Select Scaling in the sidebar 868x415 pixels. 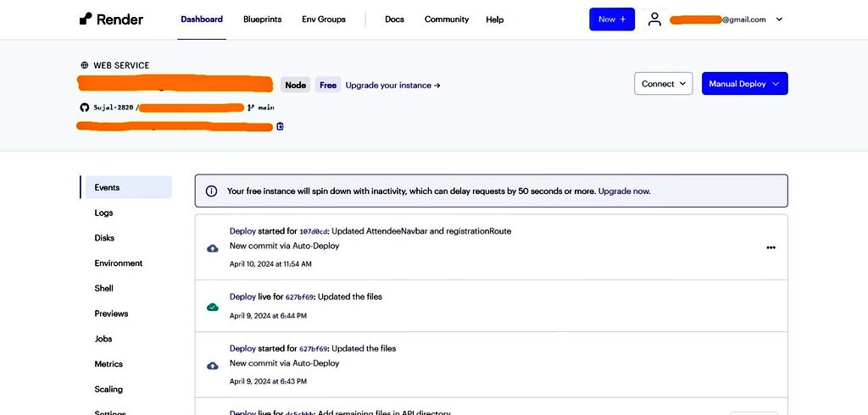[108, 389]
